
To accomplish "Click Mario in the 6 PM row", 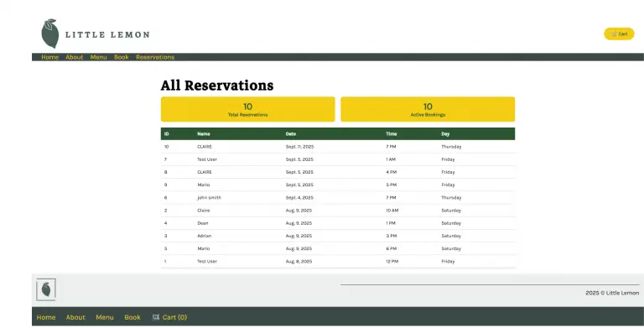I will tap(203, 248).
